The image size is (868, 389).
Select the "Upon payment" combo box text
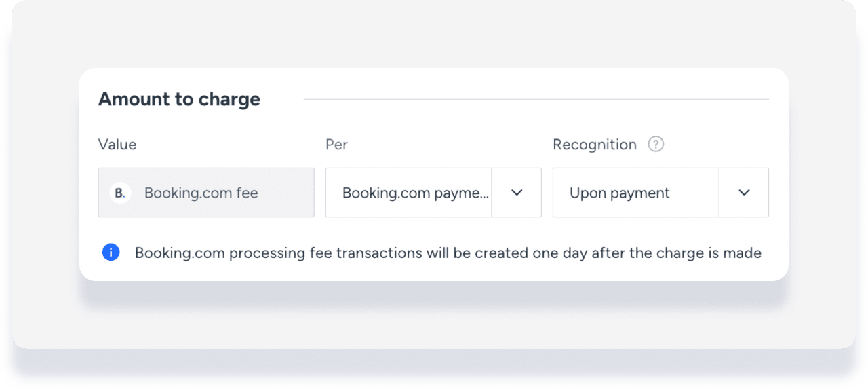(619, 193)
